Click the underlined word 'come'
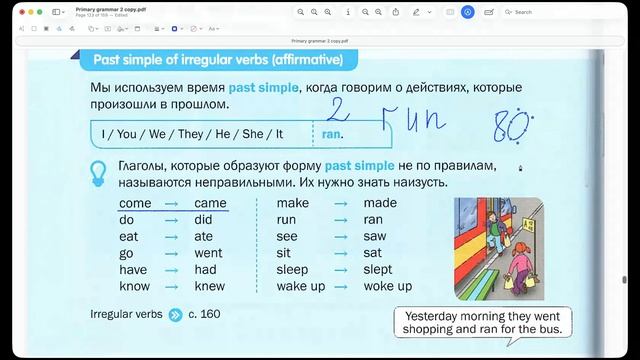The image size is (640, 360). (x=135, y=203)
